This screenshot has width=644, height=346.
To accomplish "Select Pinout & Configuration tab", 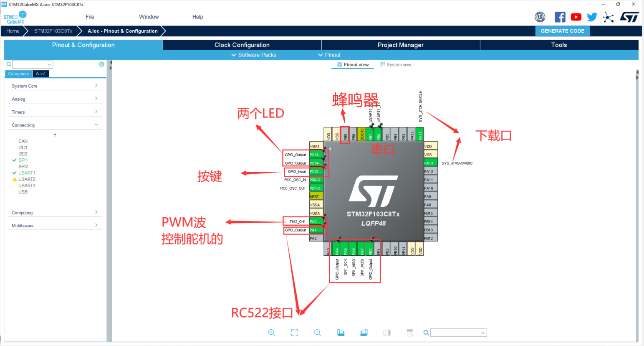I will pos(83,45).
